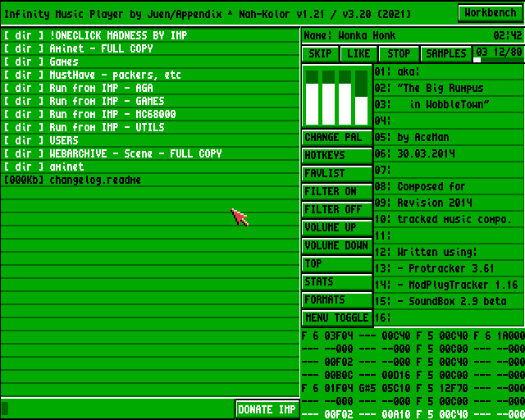This screenshot has width=525, height=420.
Task: Click LIKE to favorite the song
Action: [359, 54]
